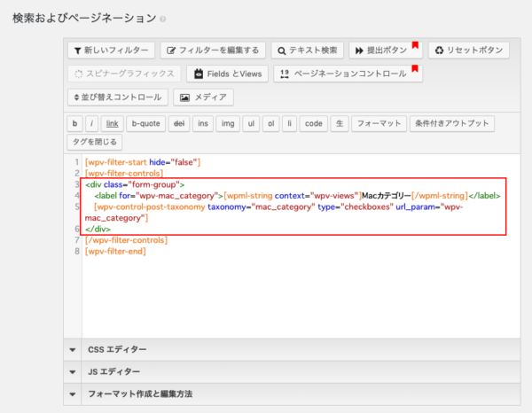Click the 新しいフィルター button
The width and height of the screenshot is (532, 413).
pyautogui.click(x=112, y=51)
